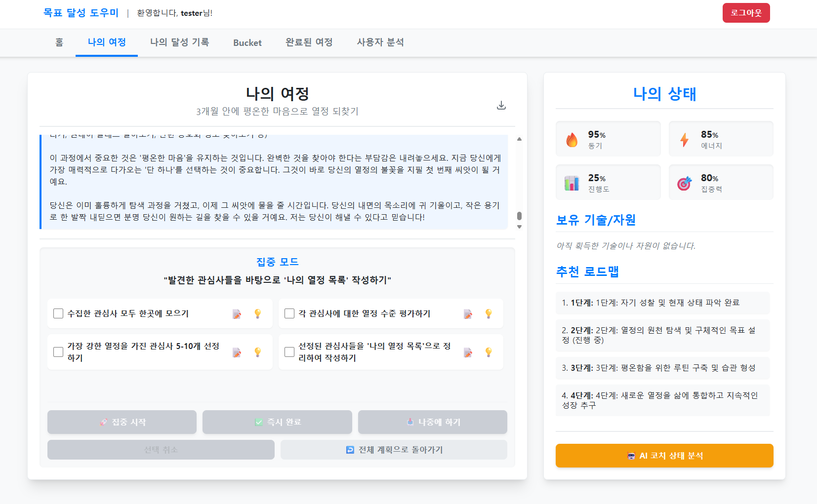Click the 80% 집중력 value

709,178
